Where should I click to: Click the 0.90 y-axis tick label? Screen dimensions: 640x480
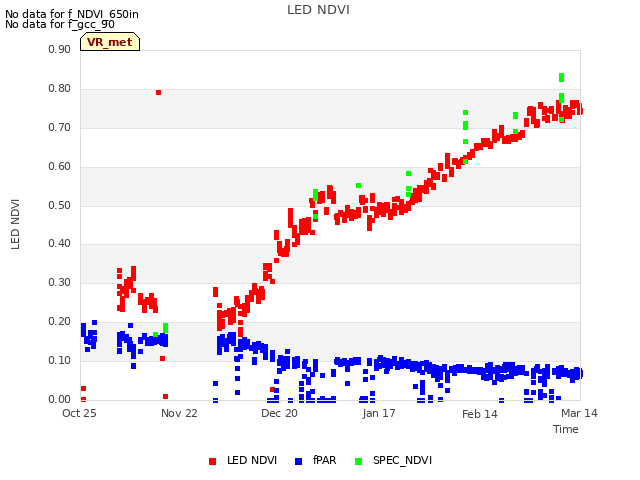coord(60,49)
